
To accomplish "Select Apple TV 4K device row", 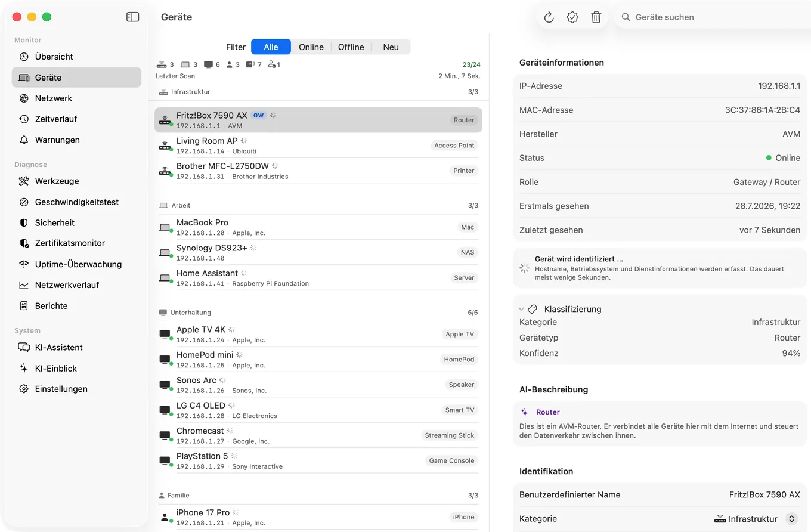I will 318,334.
